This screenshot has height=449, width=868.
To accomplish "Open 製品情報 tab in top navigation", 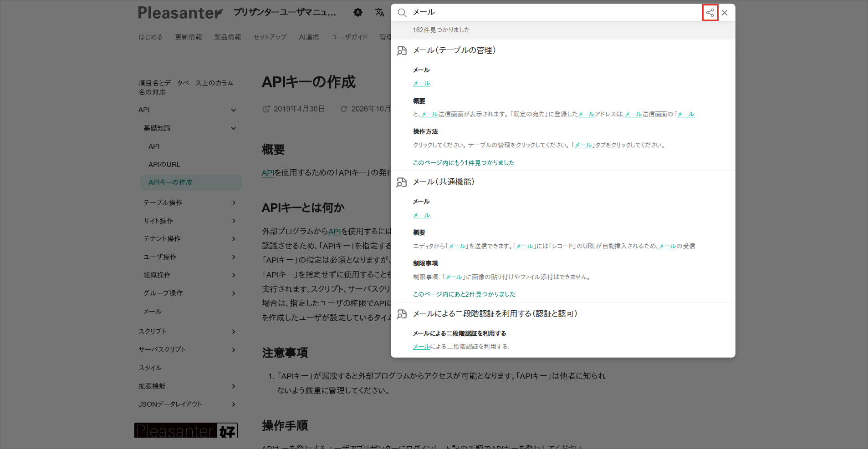I will click(228, 37).
